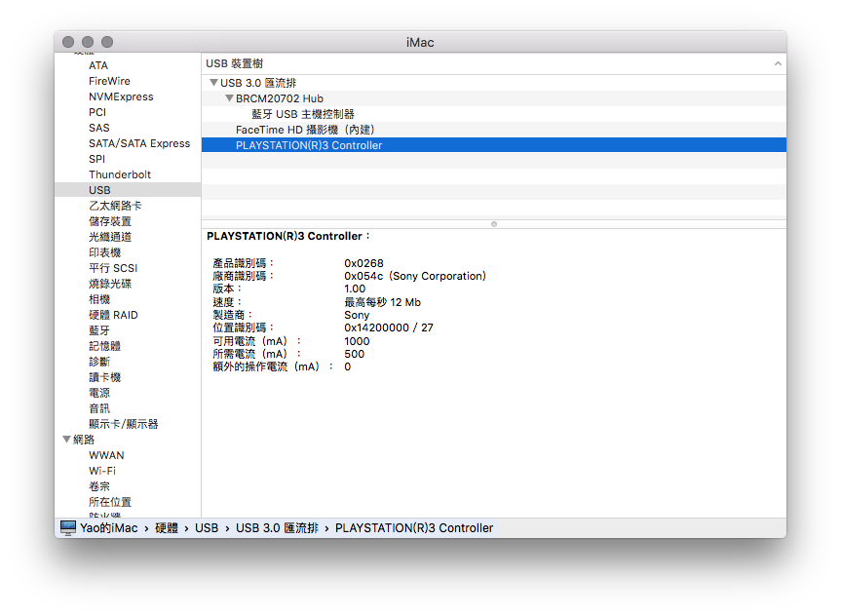Close the iMac System Information window
Screen dimensions: 841x616
(x=68, y=42)
